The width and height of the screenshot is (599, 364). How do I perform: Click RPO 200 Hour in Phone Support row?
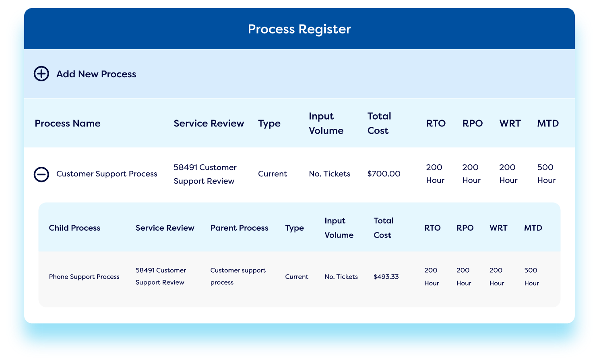[x=464, y=277]
